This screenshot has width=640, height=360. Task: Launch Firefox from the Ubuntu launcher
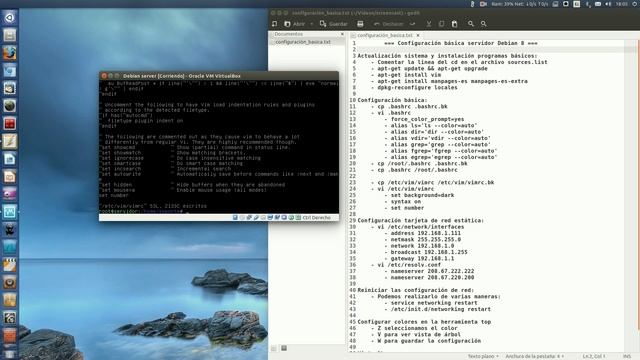(9, 53)
